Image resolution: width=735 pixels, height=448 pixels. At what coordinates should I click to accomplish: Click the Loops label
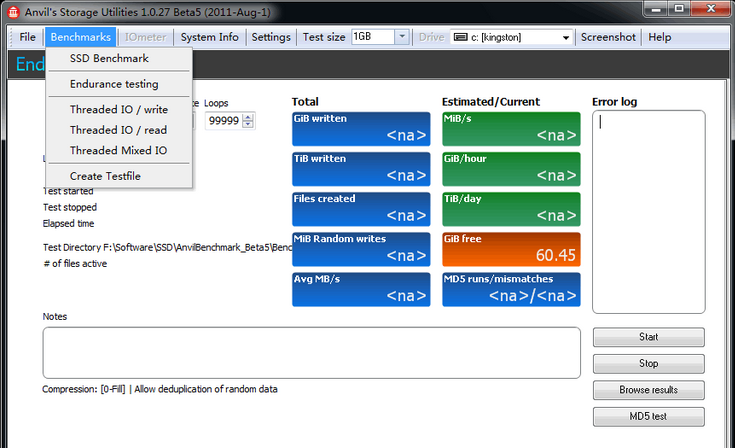tap(216, 103)
